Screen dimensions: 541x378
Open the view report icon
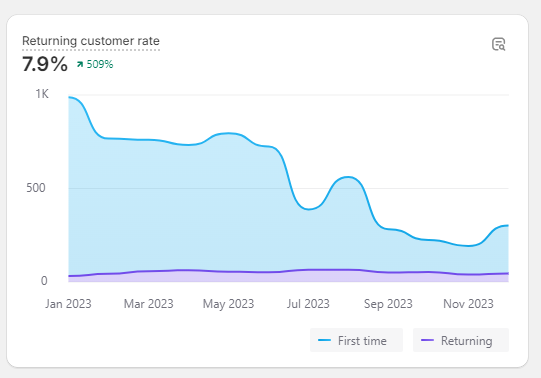[x=499, y=44]
